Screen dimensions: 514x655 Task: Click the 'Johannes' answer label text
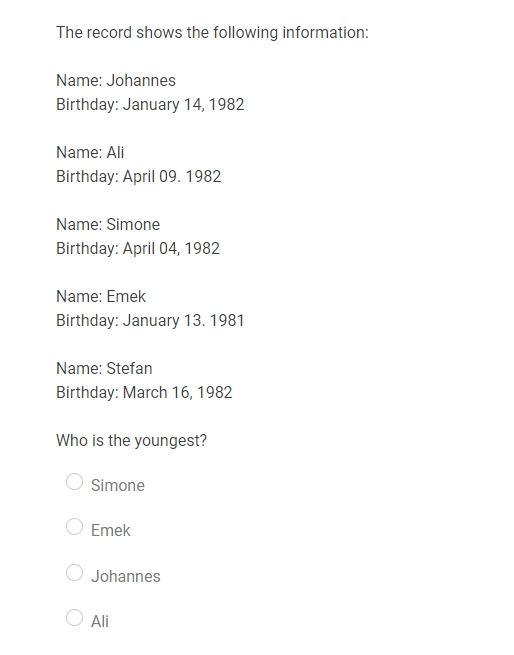pos(126,576)
